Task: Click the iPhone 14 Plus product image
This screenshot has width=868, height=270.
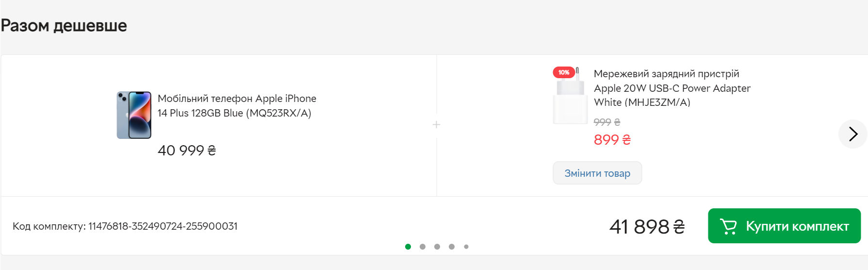Action: pos(134,115)
